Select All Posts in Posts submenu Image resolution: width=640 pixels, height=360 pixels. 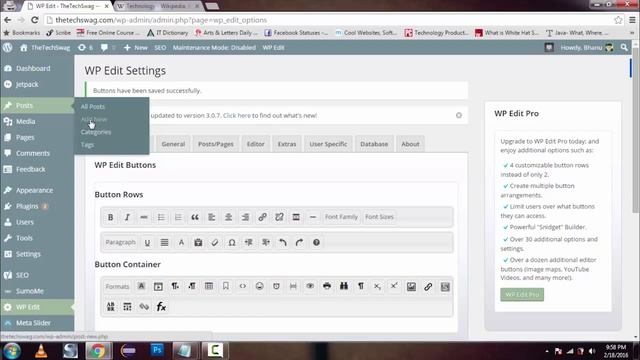pyautogui.click(x=93, y=107)
